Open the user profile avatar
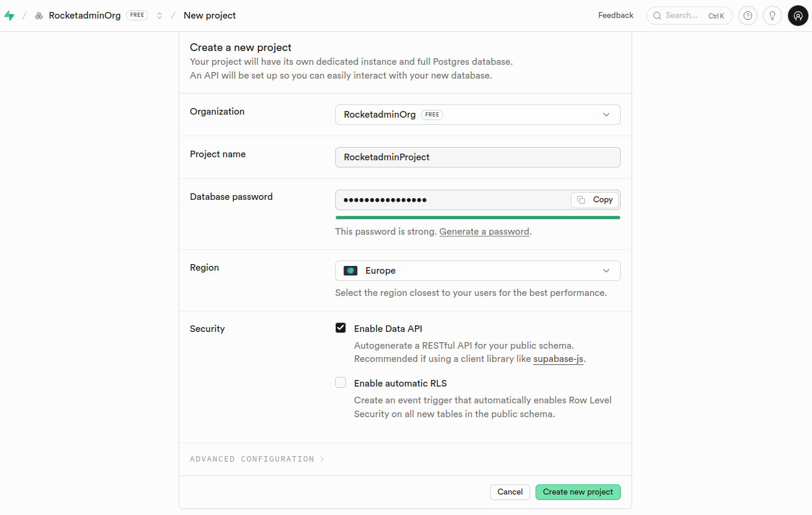 pos(798,16)
